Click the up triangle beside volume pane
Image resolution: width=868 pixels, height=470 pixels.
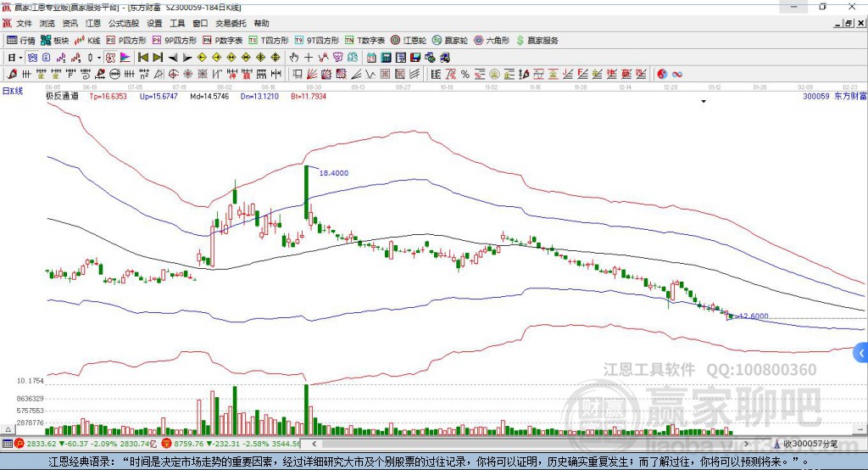(8, 429)
